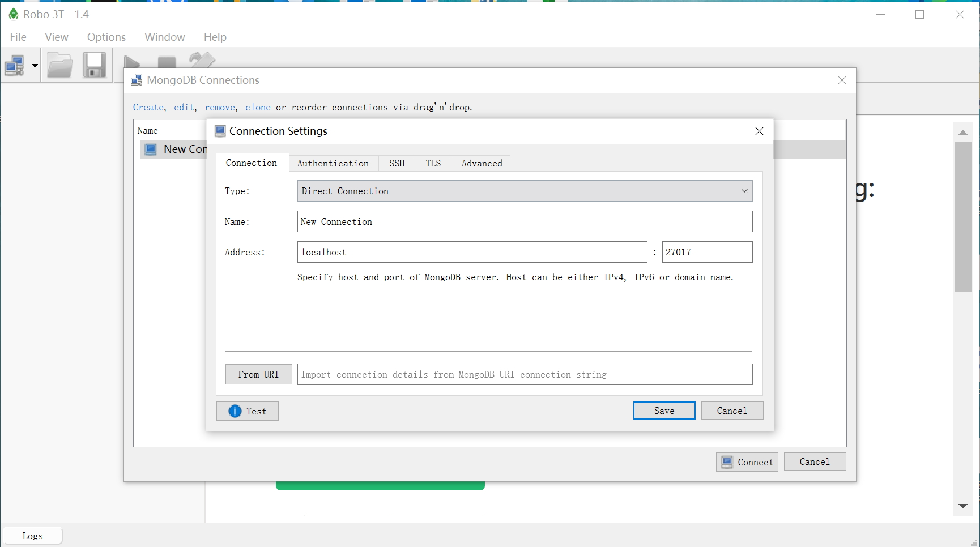The height and width of the screenshot is (547, 980).
Task: Open the Options menu
Action: pos(106,37)
